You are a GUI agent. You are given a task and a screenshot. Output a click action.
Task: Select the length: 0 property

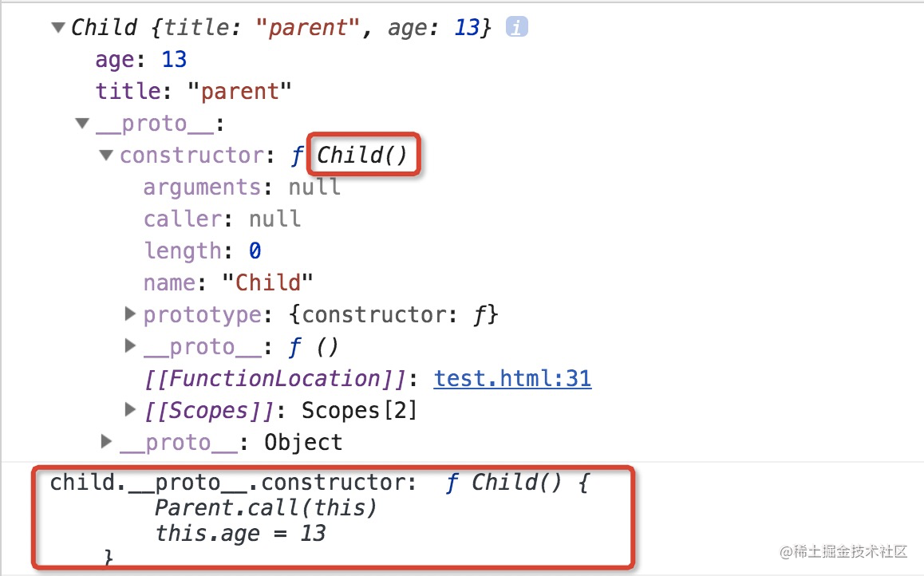(x=202, y=251)
